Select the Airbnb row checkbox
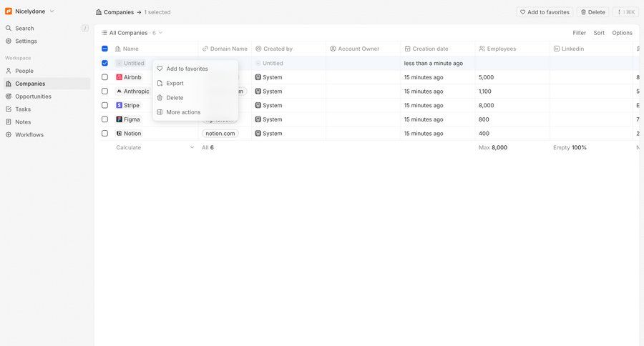 click(104, 77)
